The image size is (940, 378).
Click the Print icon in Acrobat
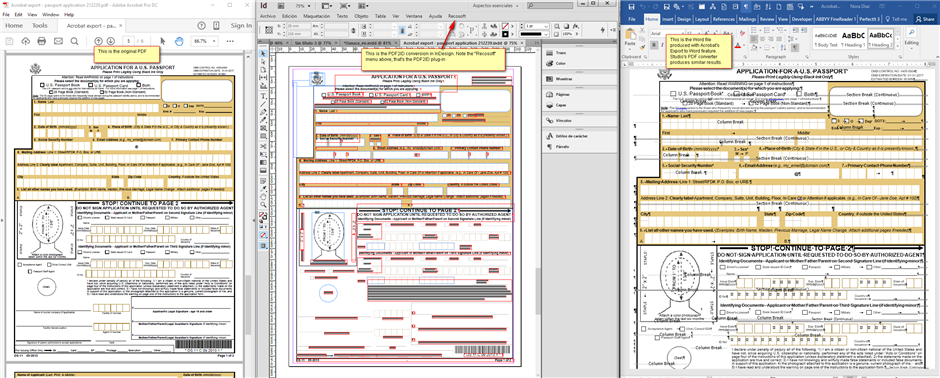point(42,41)
